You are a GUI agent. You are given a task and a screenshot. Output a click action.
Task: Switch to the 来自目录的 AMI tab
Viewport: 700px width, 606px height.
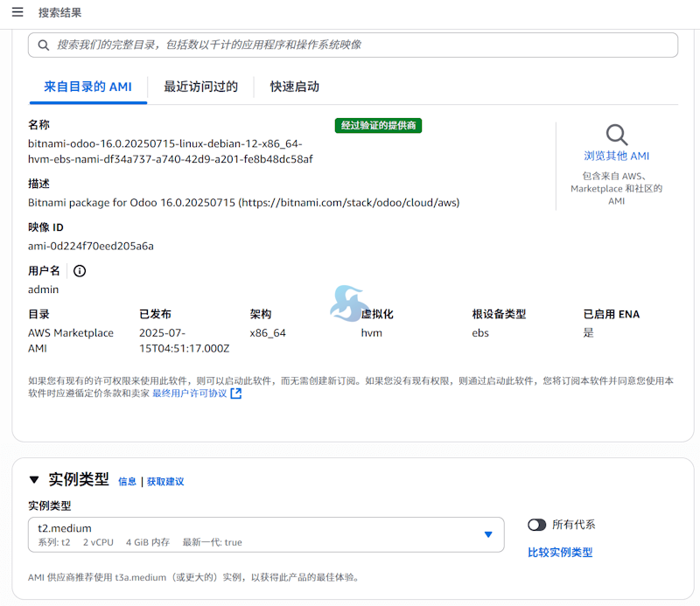coord(87,87)
